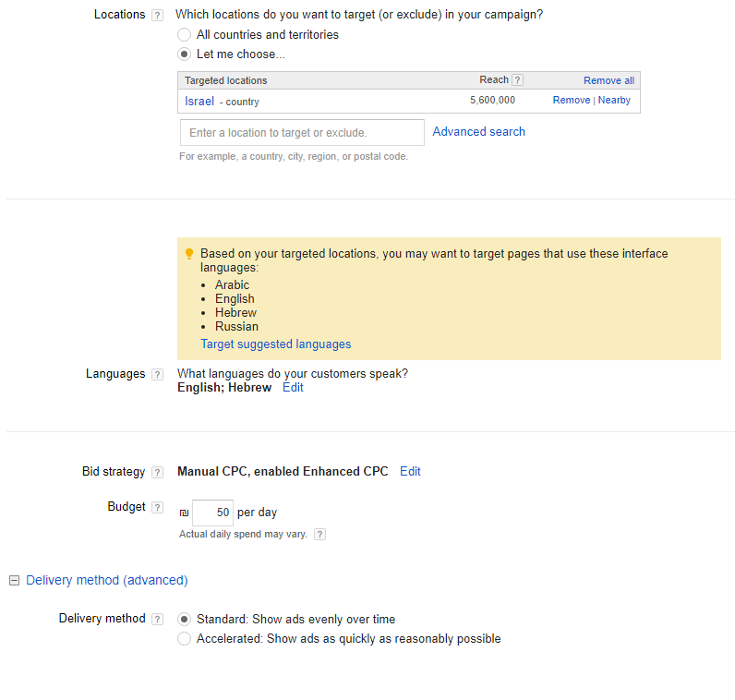Click the Reach help question-mark icon
Viewport: 735px width, 700px height.
(517, 80)
